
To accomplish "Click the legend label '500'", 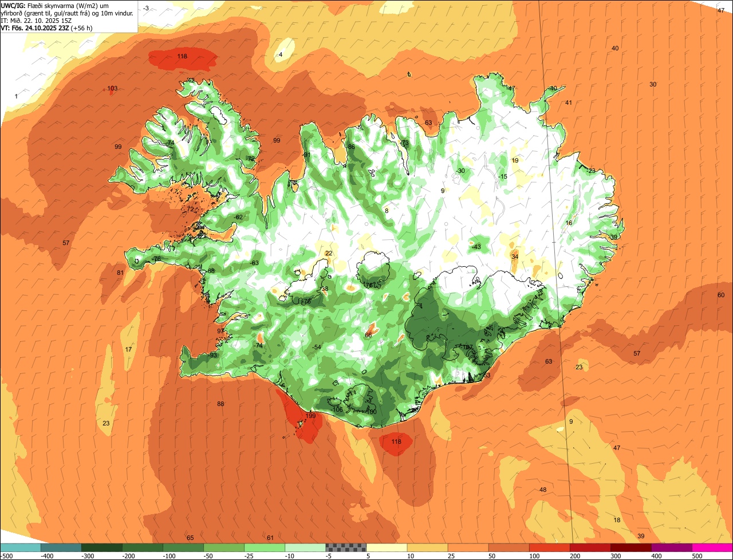I will click(696, 556).
